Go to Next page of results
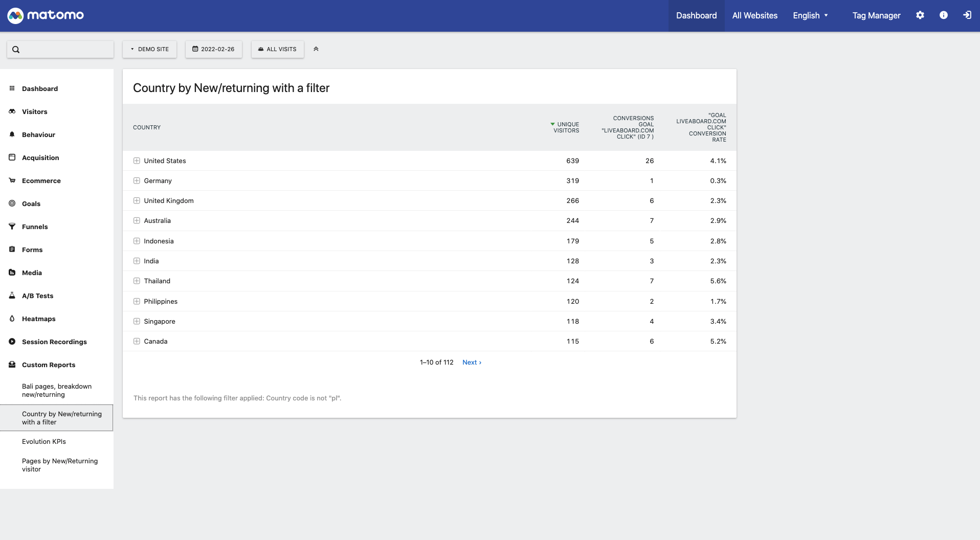 471,362
